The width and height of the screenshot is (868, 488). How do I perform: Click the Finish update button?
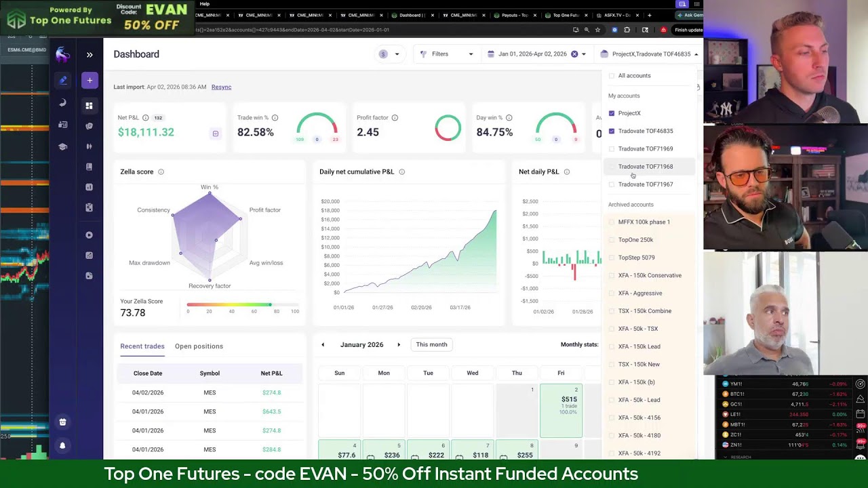(688, 30)
